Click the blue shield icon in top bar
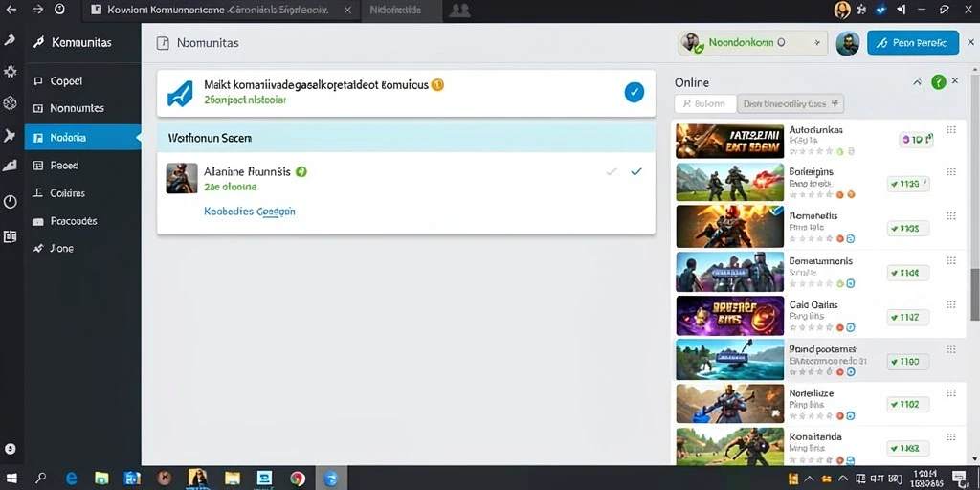The height and width of the screenshot is (490, 980). [x=881, y=10]
